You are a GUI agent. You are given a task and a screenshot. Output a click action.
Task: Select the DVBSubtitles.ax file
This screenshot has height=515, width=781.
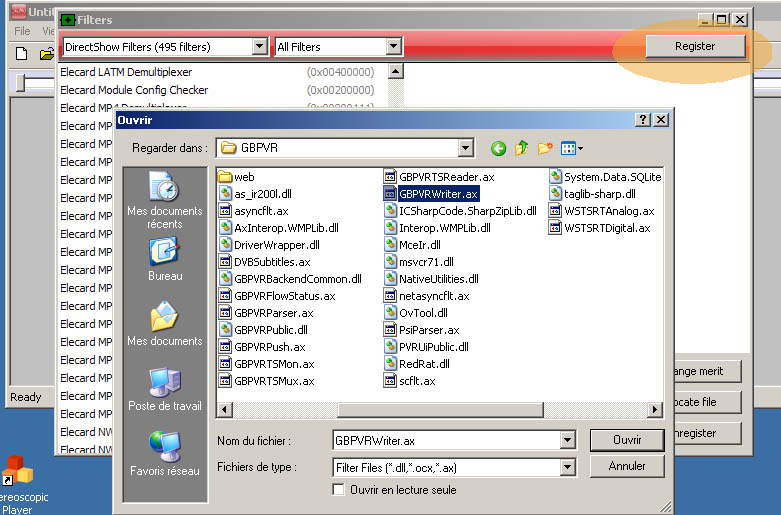pos(265,262)
